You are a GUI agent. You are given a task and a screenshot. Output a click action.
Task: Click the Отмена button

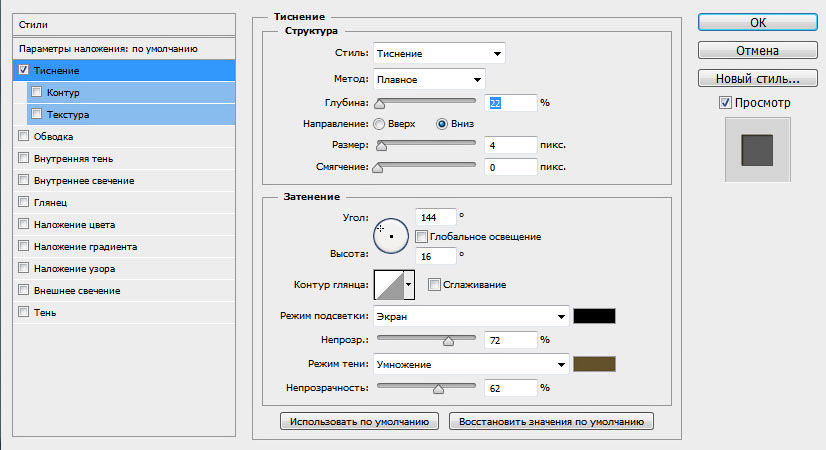pyautogui.click(x=758, y=51)
